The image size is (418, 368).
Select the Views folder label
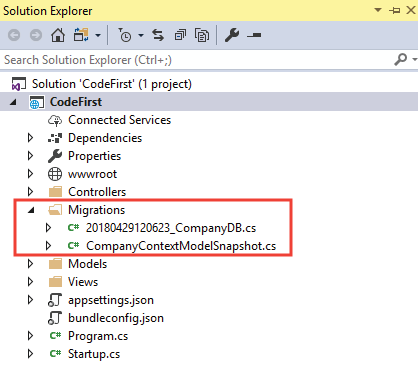click(x=83, y=282)
